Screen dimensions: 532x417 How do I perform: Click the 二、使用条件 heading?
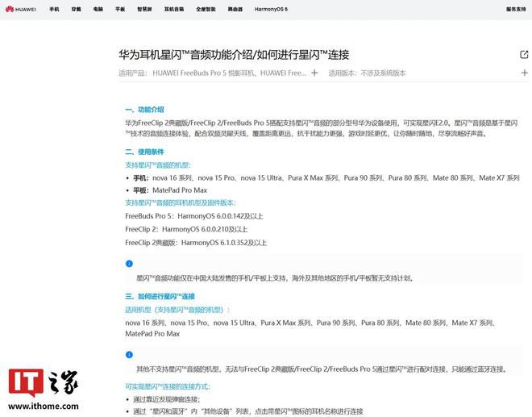(144, 152)
